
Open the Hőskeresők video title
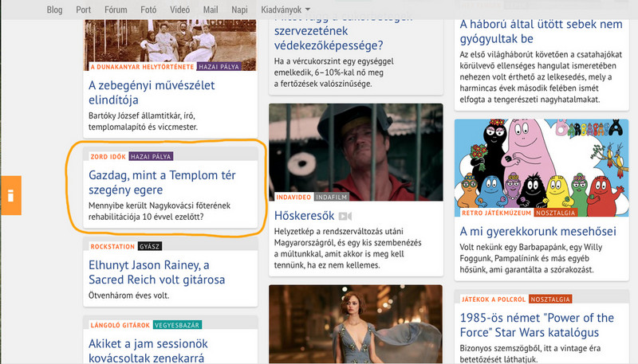[x=304, y=216]
